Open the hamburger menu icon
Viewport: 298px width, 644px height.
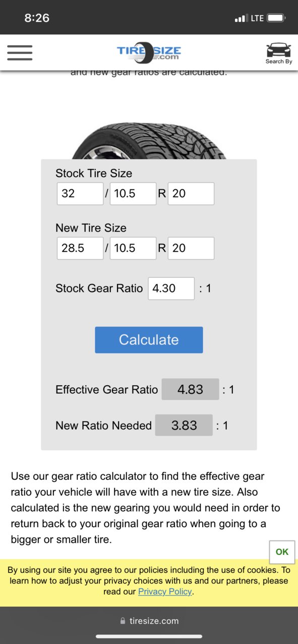click(20, 52)
